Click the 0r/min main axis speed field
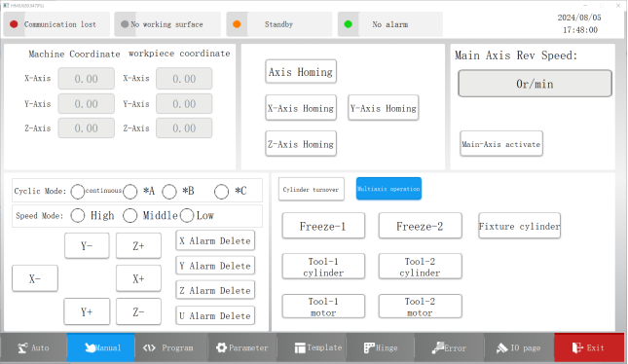This screenshot has width=628, height=364. point(535,84)
